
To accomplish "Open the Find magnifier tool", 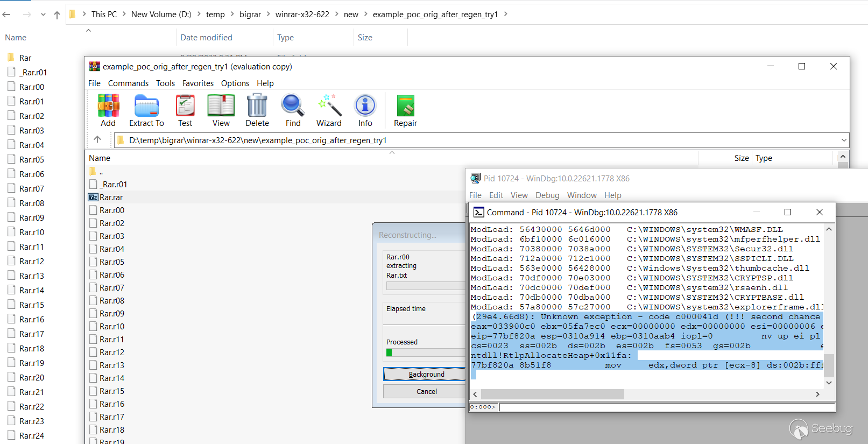I will (293, 106).
